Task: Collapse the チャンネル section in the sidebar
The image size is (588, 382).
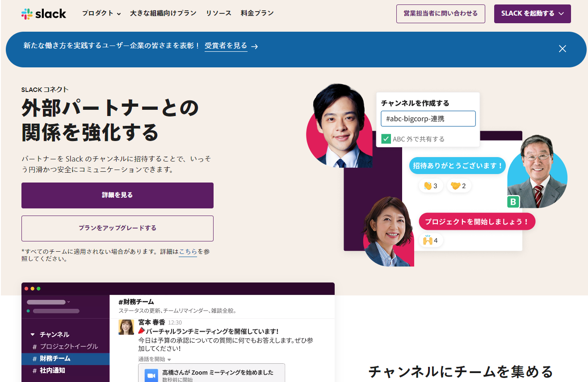Action: [33, 335]
